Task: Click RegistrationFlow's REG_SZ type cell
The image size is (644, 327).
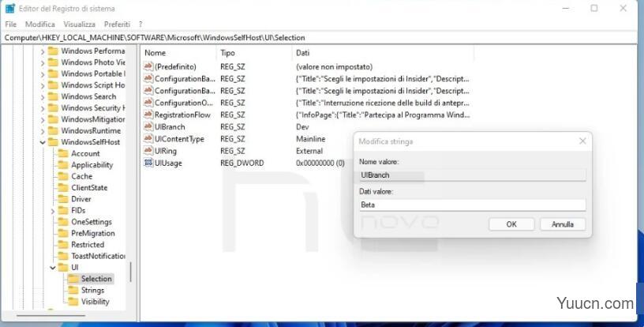Action: pyautogui.click(x=233, y=115)
